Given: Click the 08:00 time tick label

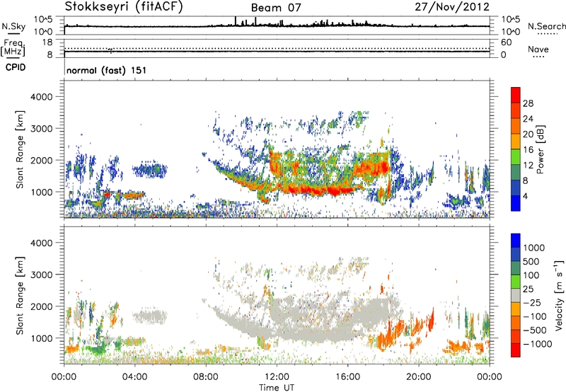Looking at the screenshot, I should [206, 377].
